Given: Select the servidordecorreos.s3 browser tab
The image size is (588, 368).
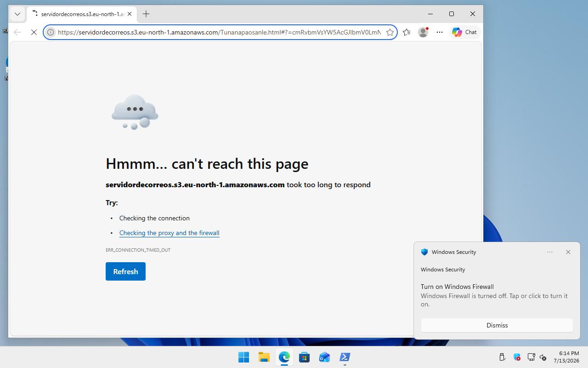Looking at the screenshot, I should 82,14.
